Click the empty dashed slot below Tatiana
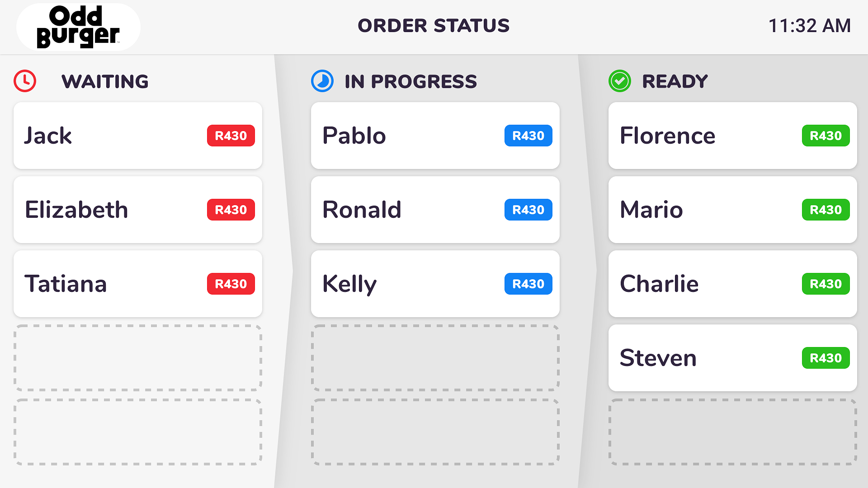 137,357
